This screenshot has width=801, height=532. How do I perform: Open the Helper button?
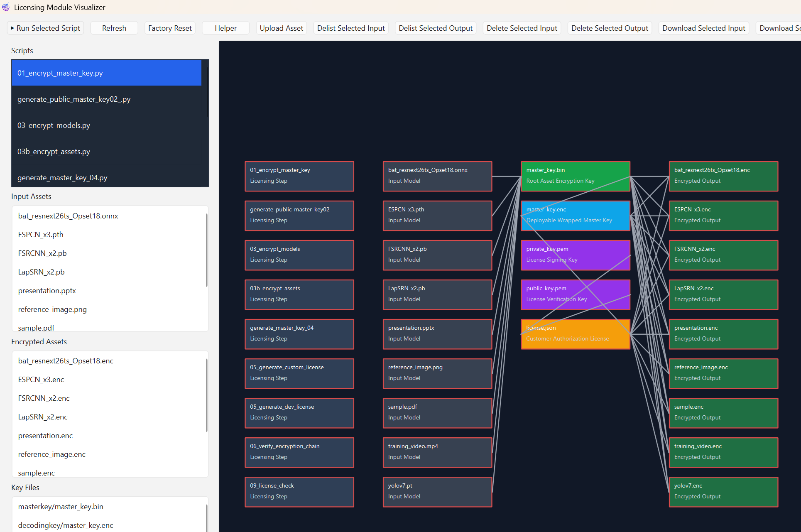click(225, 28)
